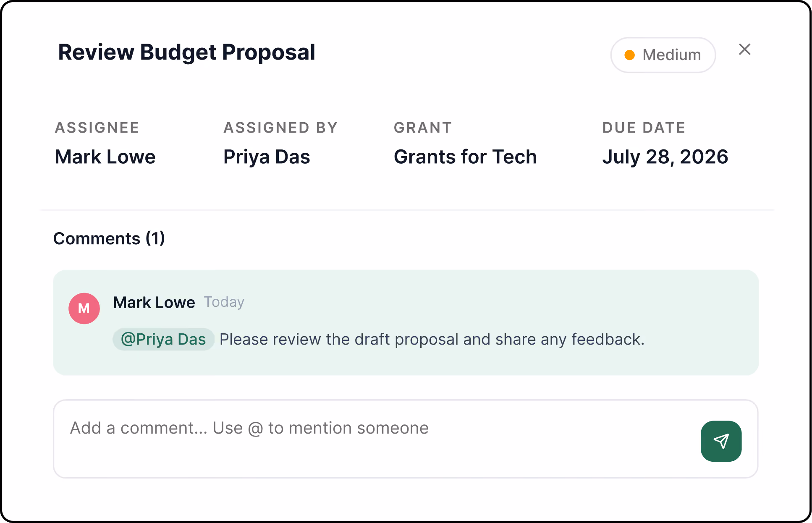This screenshot has height=523, width=812.
Task: Close the Review Budget Proposal dialog
Action: coord(745,49)
